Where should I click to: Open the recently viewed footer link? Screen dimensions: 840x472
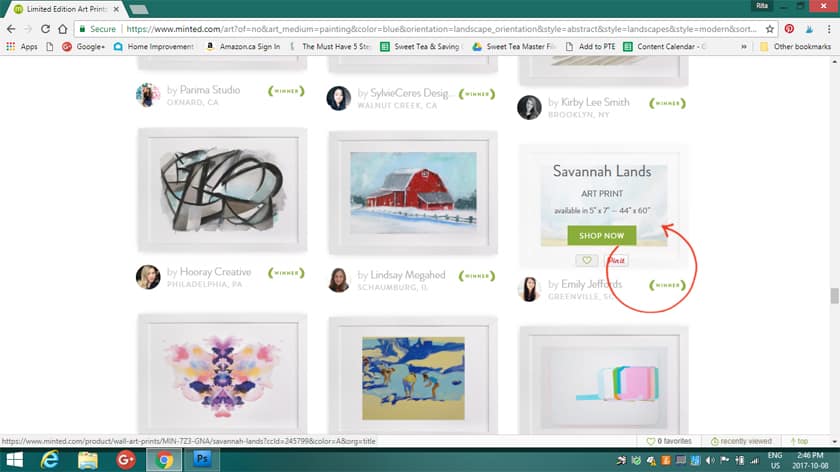(741, 441)
